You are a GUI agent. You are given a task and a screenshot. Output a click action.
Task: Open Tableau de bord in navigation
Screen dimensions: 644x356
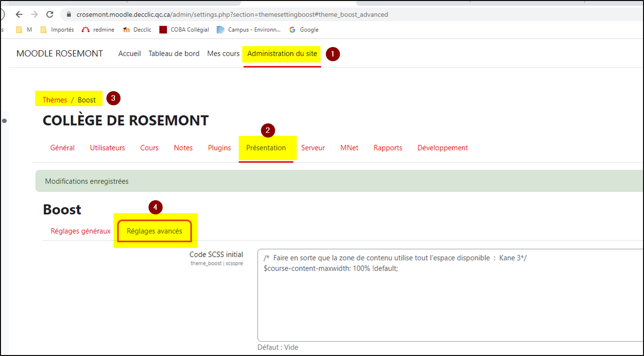174,54
